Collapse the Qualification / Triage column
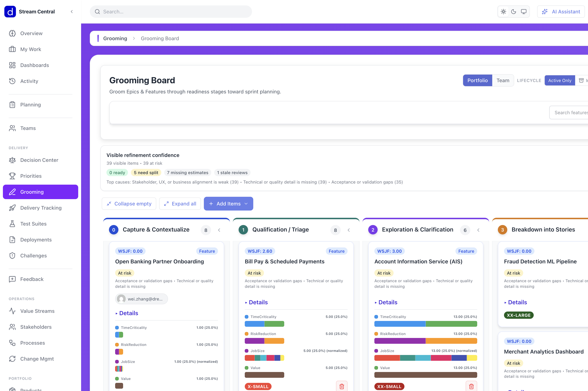Viewport: 588px width, 391px height. coord(349,230)
